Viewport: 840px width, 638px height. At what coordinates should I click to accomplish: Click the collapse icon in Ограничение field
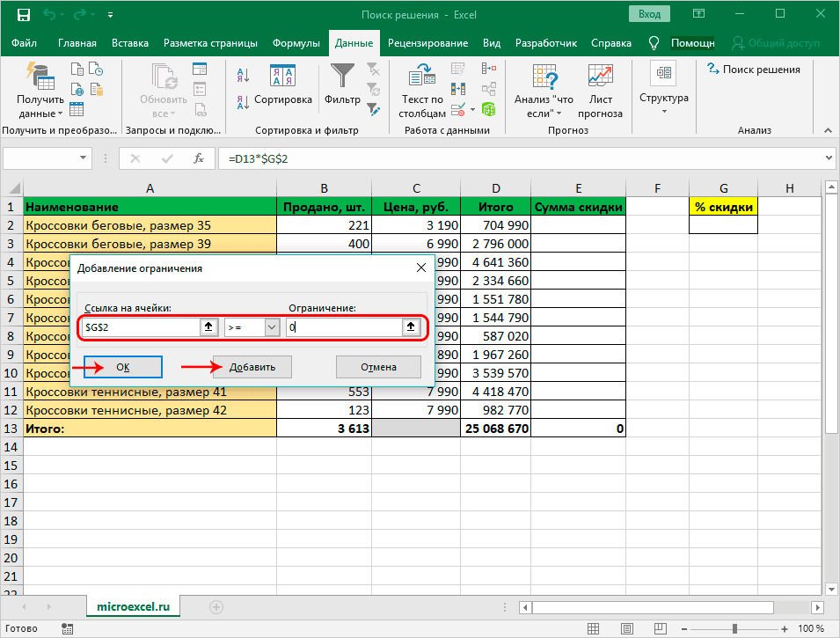pyautogui.click(x=410, y=327)
